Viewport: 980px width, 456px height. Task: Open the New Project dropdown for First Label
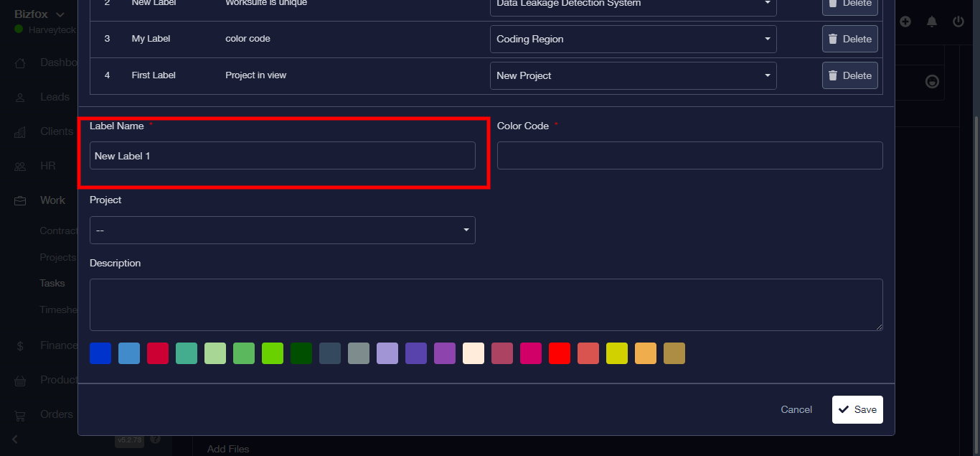(633, 75)
